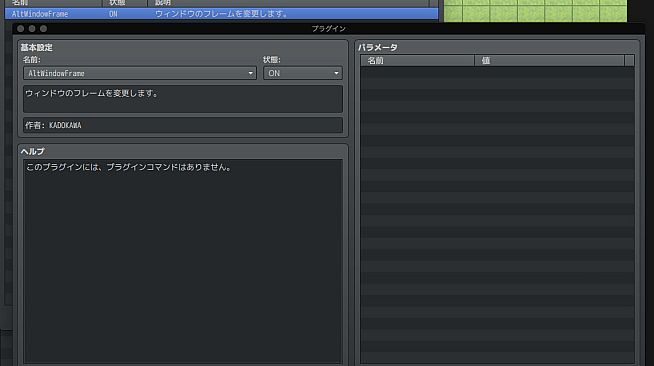654x366 pixels.
Task: Click the 値 column header in parameter table
Action: [549, 60]
